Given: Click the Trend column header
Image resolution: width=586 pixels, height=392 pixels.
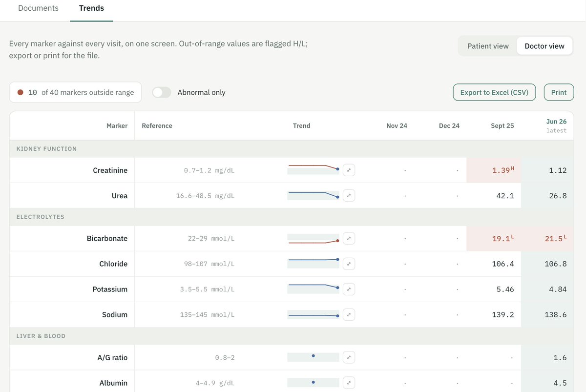Looking at the screenshot, I should point(301,125).
